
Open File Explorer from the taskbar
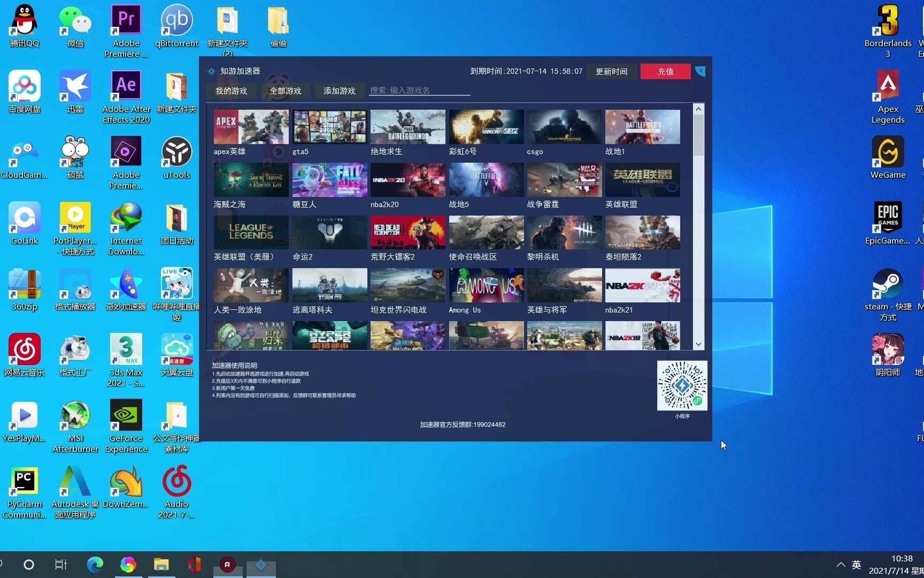(x=161, y=565)
